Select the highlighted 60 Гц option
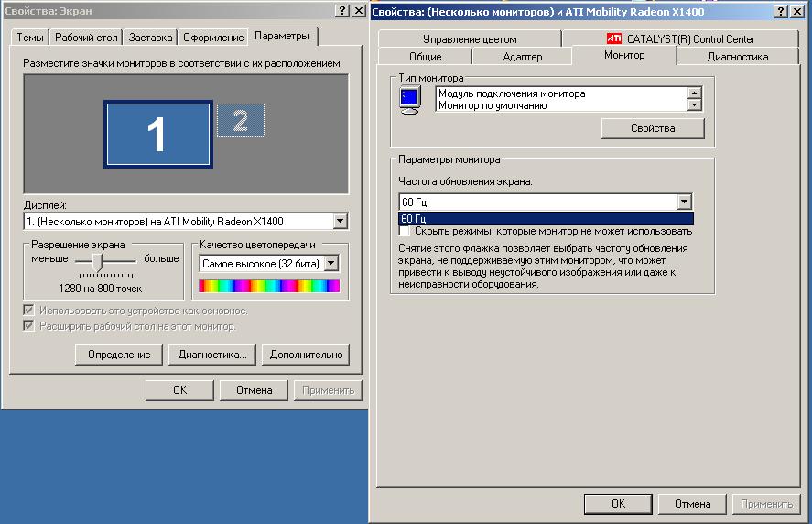The height and width of the screenshot is (524, 812). (x=546, y=218)
